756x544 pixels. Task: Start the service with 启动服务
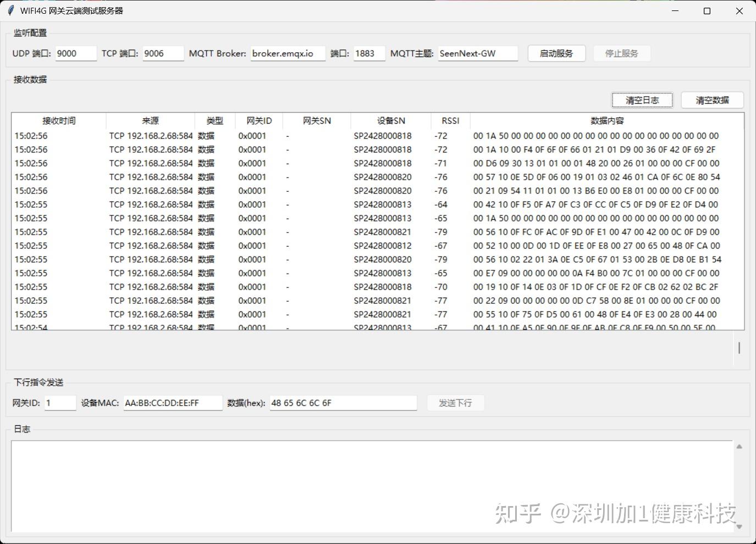click(556, 53)
